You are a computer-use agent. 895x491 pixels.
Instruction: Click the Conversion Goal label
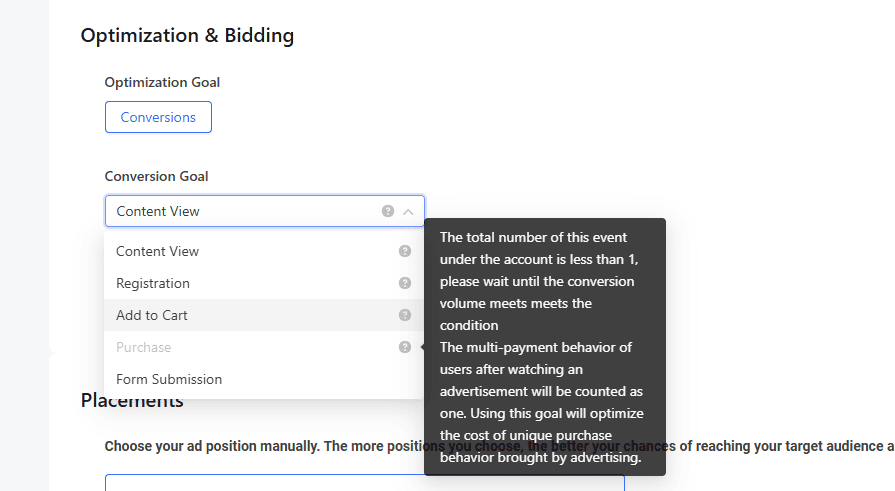click(156, 176)
